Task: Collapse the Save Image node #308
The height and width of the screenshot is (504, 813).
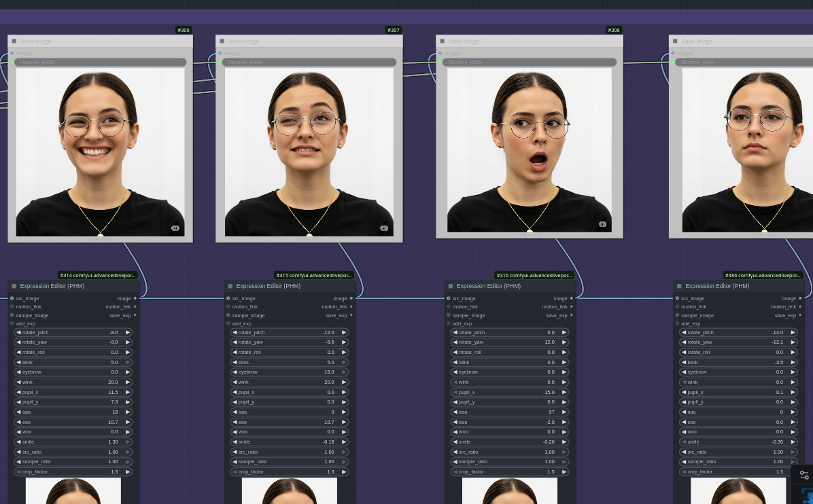Action: tap(442, 41)
